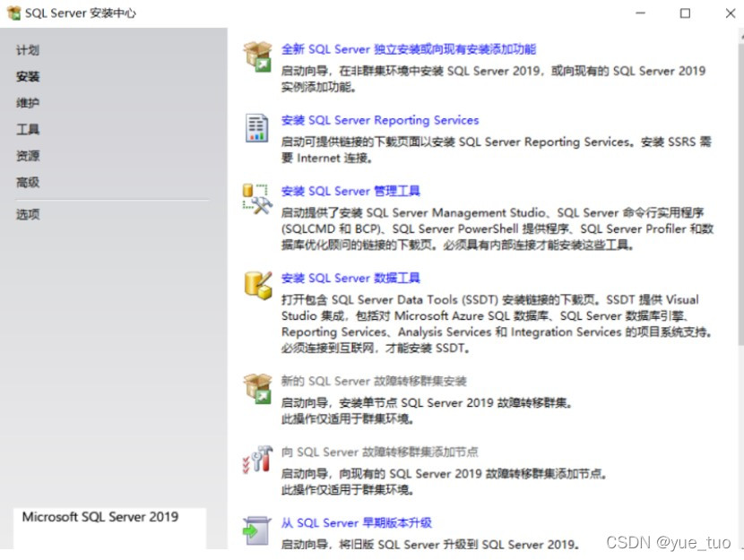
Task: Open the 高级 sidebar page
Action: [28, 183]
